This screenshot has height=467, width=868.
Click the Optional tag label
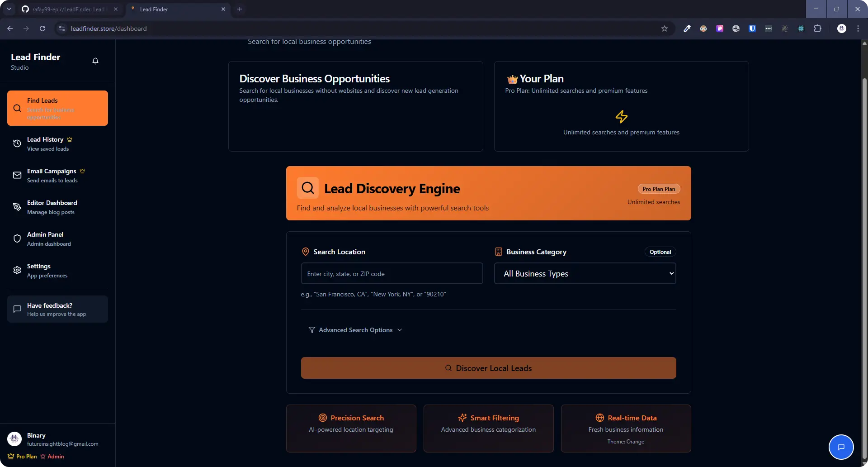(x=660, y=252)
